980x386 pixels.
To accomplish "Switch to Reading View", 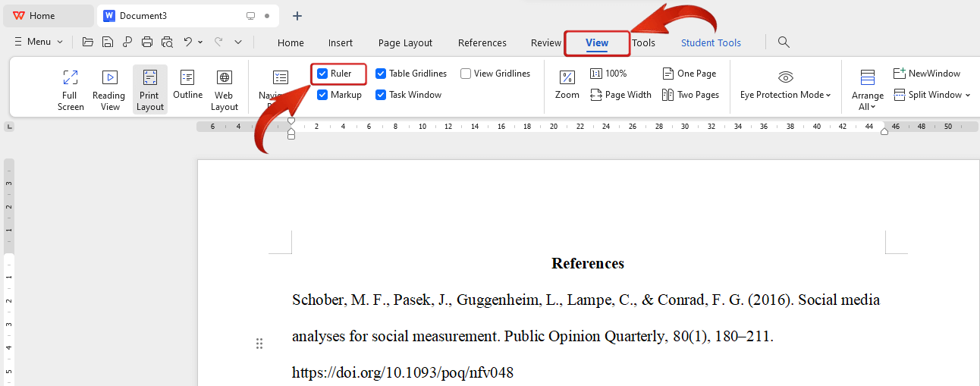I will pos(109,89).
